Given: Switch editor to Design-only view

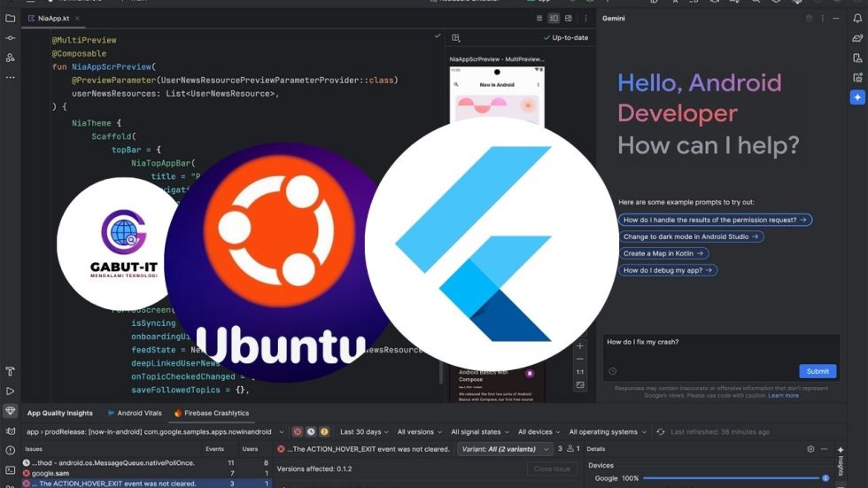Looking at the screenshot, I should (569, 19).
